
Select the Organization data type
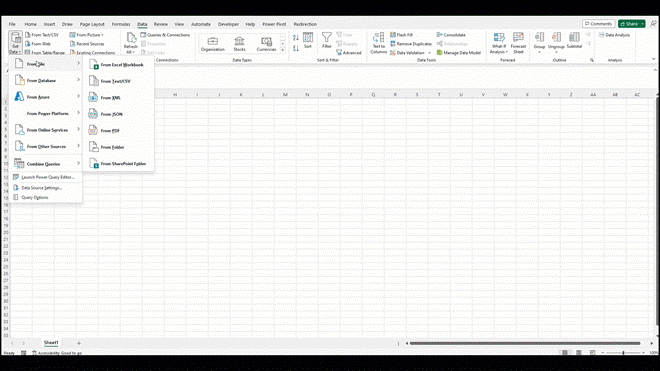coord(213,44)
